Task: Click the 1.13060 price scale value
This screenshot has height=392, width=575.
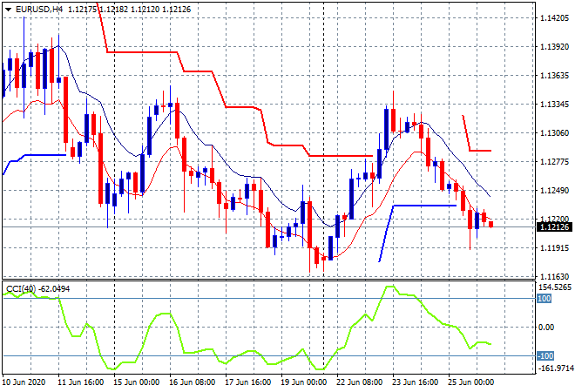Action: (x=555, y=132)
